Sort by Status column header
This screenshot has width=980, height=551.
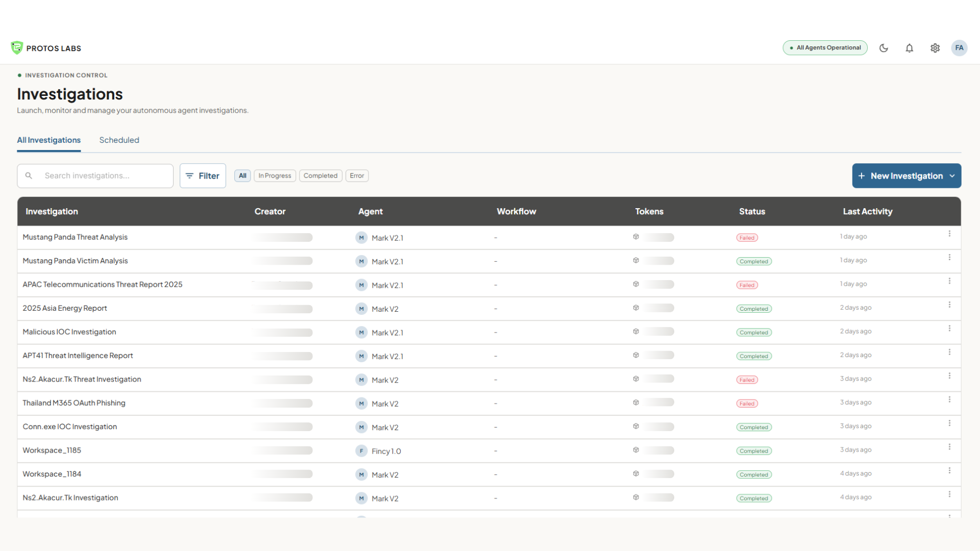pos(752,211)
